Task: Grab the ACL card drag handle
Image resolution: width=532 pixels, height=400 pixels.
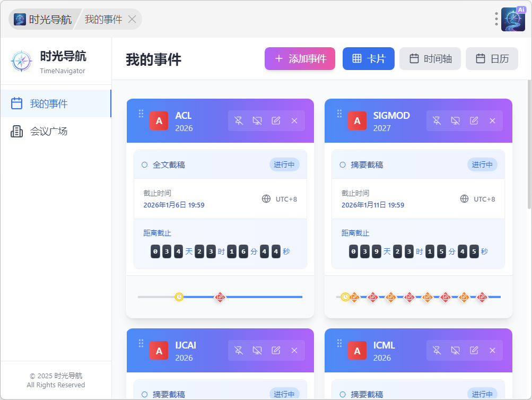Action: 141,114
